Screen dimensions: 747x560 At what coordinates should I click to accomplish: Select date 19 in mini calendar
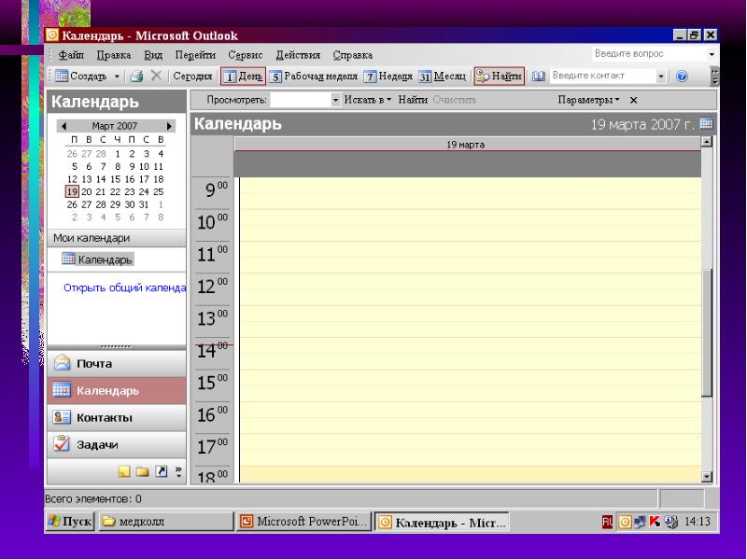point(72,191)
